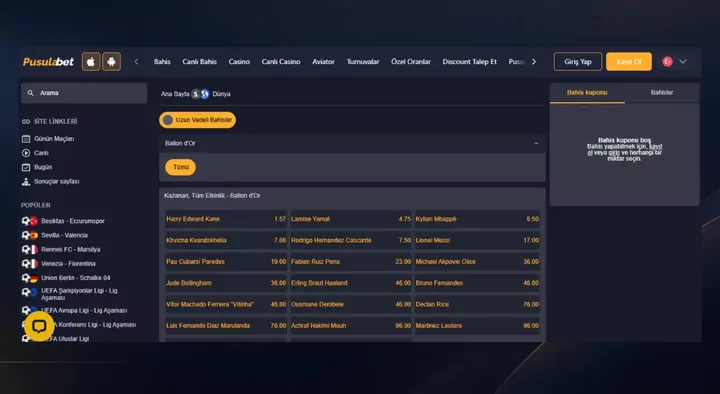
Task: Select Harry Edward Kane odds 1.57
Action: coord(226,219)
